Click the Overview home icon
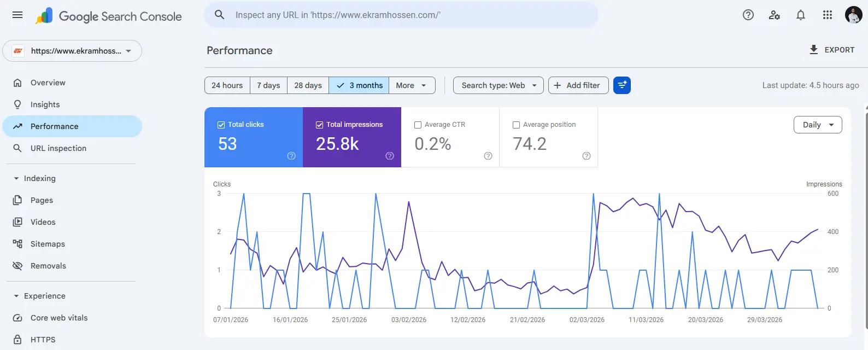 [x=17, y=83]
